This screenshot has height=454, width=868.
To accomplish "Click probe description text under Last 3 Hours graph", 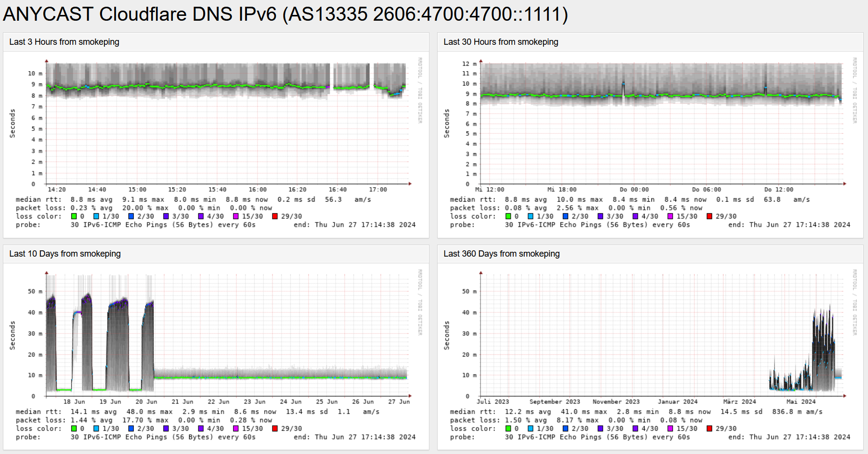I will click(x=163, y=225).
